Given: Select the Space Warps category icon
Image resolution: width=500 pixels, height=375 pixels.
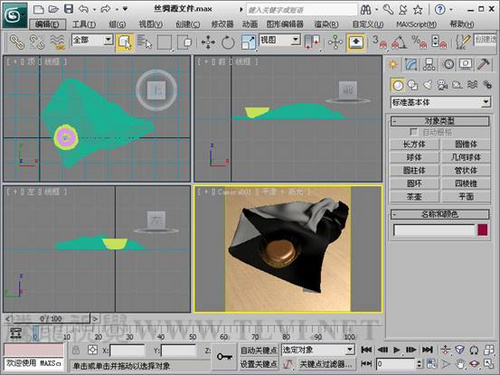Looking at the screenshot, I should coord(472,85).
